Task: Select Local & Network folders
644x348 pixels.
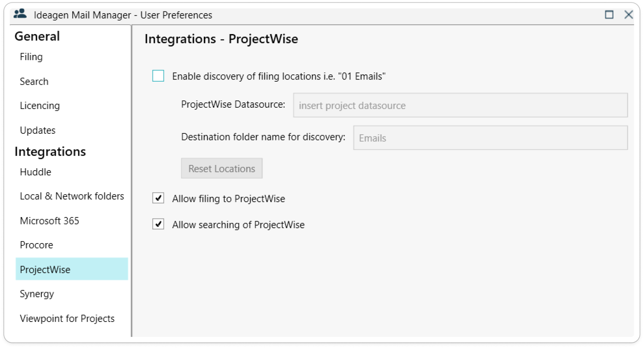Action: (x=72, y=196)
